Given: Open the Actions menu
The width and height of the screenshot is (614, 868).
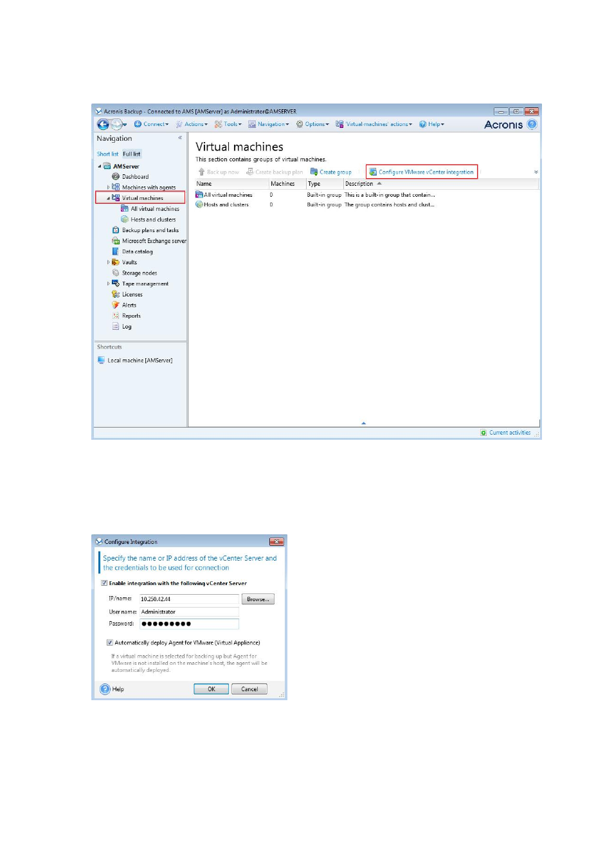Looking at the screenshot, I should 192,124.
